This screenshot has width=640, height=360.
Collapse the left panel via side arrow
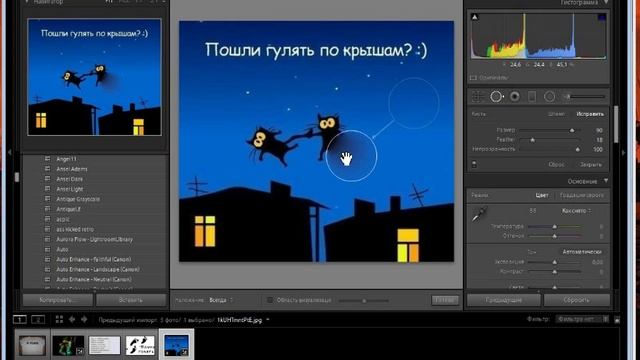coord(10,152)
